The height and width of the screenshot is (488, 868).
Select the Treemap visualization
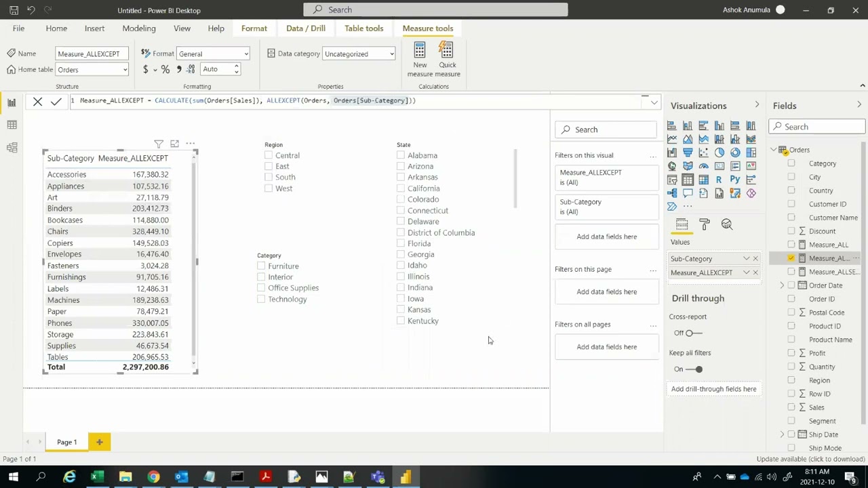[x=751, y=152]
